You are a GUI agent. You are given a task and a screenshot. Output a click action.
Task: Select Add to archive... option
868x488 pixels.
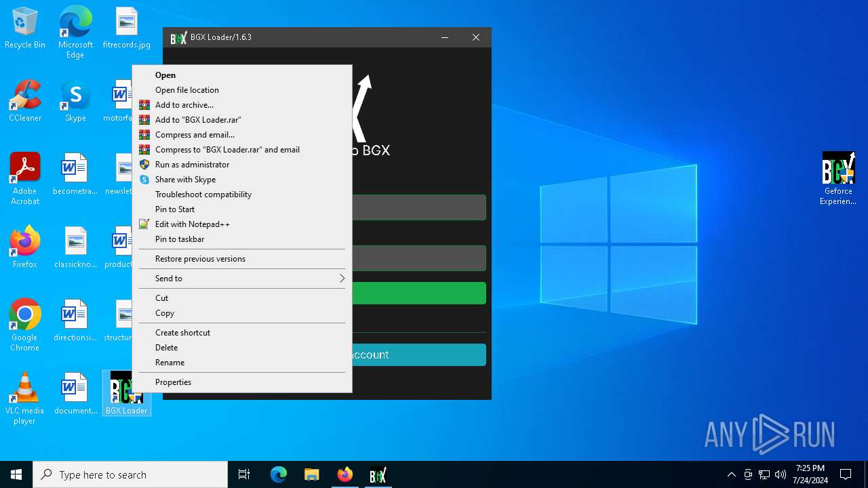242,105
